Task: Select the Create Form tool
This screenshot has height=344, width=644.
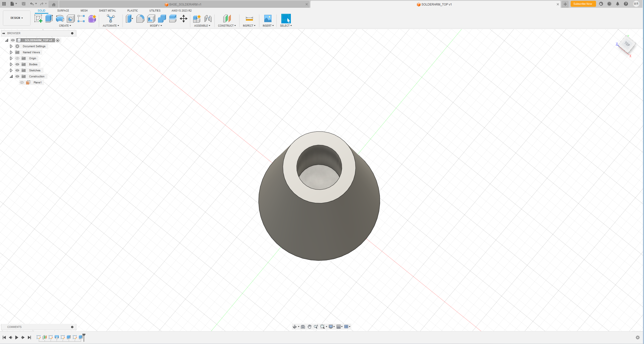Action: [x=92, y=18]
